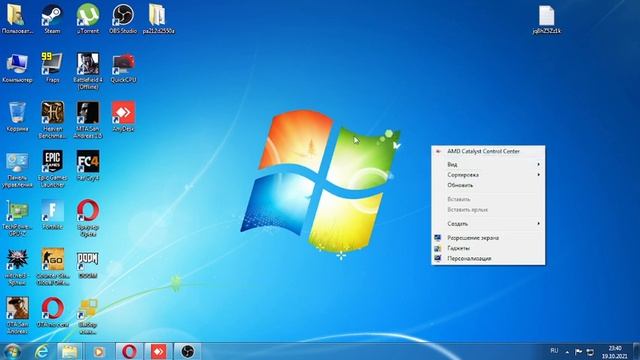Show hidden tray icons arrow
This screenshot has height=360, width=640.
[x=567, y=352]
